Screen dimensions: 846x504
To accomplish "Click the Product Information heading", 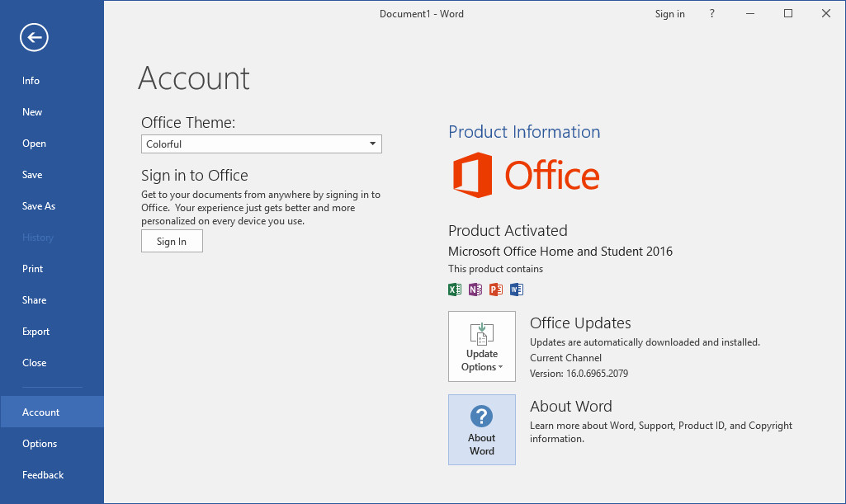I will tap(524, 131).
